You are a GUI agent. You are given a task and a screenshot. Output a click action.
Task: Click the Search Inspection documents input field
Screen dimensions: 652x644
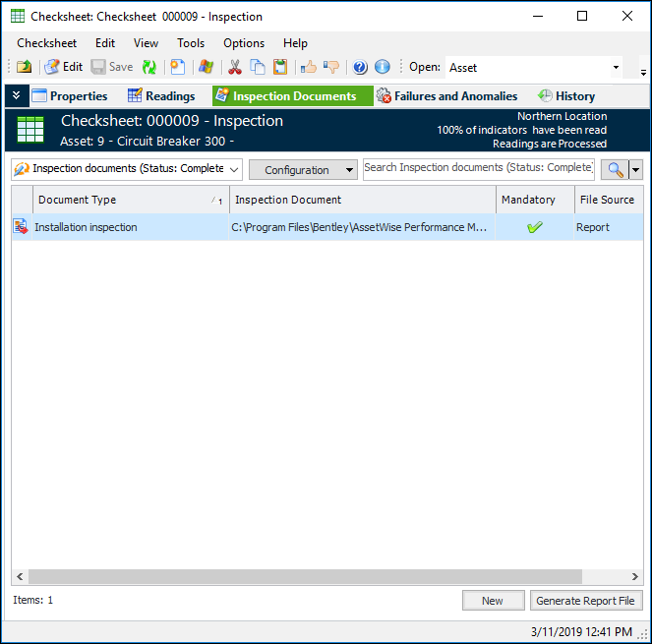click(x=479, y=168)
